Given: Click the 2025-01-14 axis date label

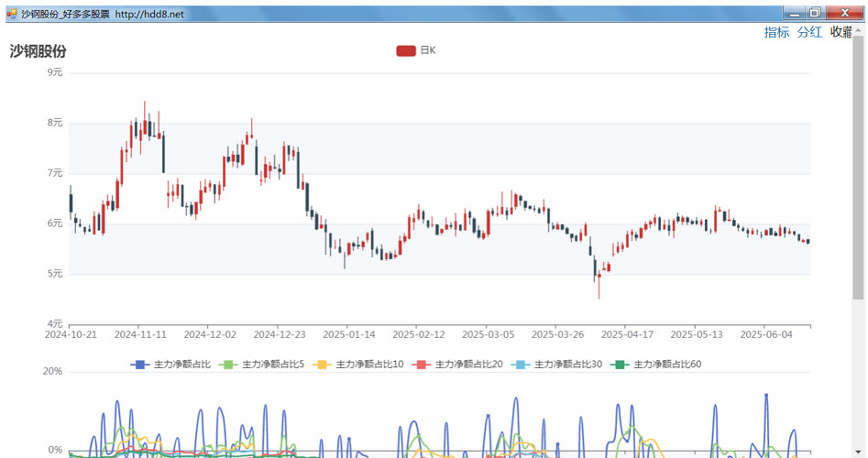Looking at the screenshot, I should coord(348,334).
